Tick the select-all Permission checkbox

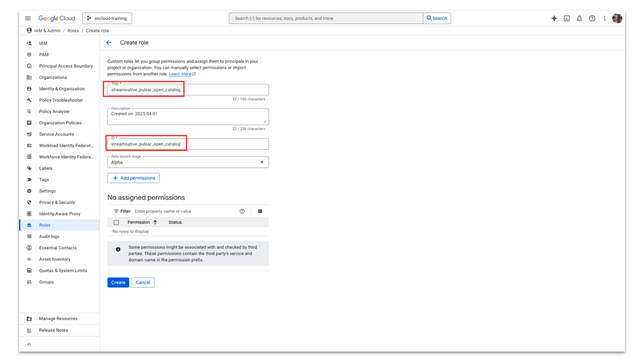pyautogui.click(x=116, y=222)
